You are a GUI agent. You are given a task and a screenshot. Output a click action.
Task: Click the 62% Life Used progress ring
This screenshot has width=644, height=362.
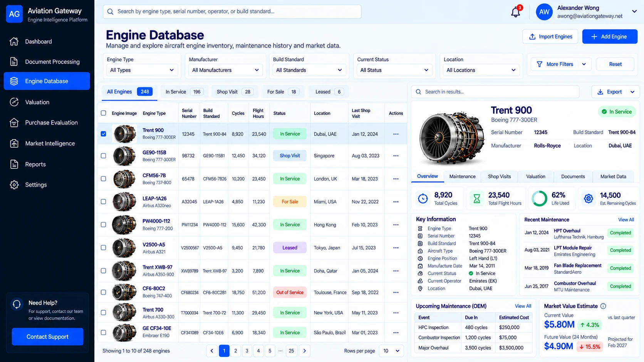click(x=539, y=199)
